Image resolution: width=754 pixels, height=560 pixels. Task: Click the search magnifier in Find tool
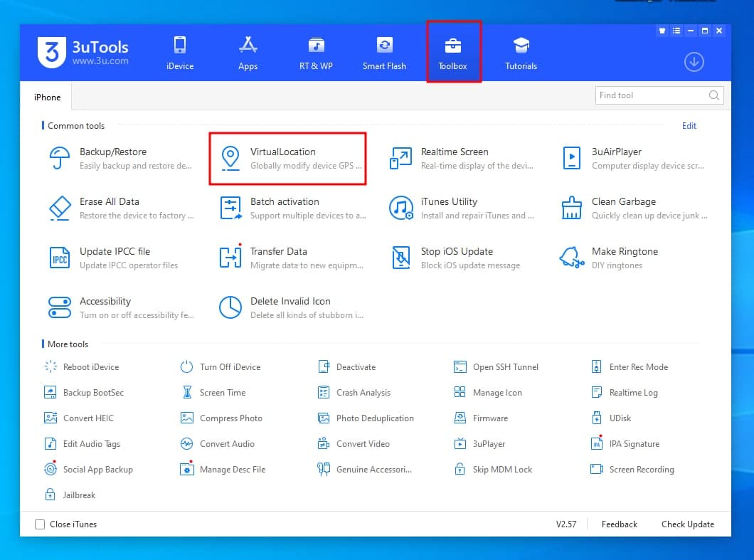[x=714, y=95]
